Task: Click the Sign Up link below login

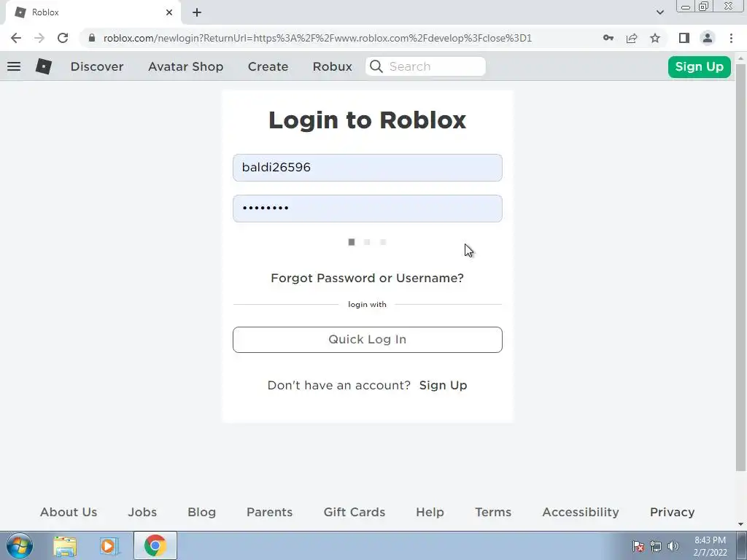Action: click(443, 385)
